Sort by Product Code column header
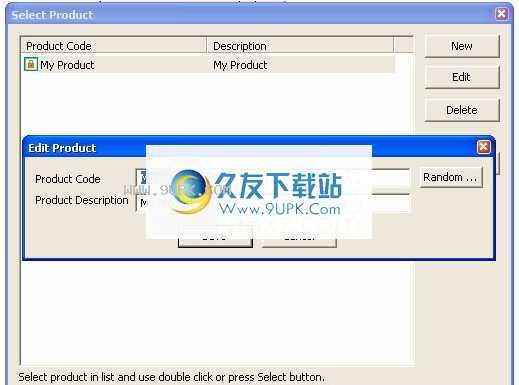519x385 pixels. (113, 46)
